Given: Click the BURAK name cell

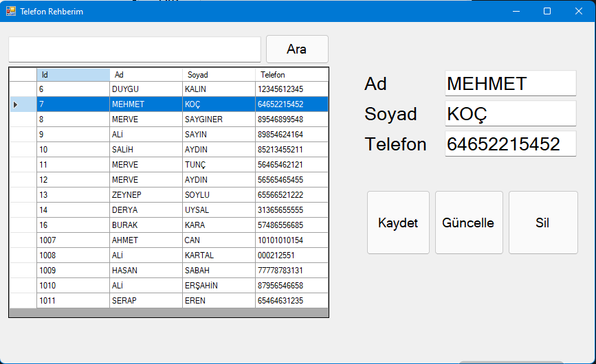Looking at the screenshot, I should 146,225.
